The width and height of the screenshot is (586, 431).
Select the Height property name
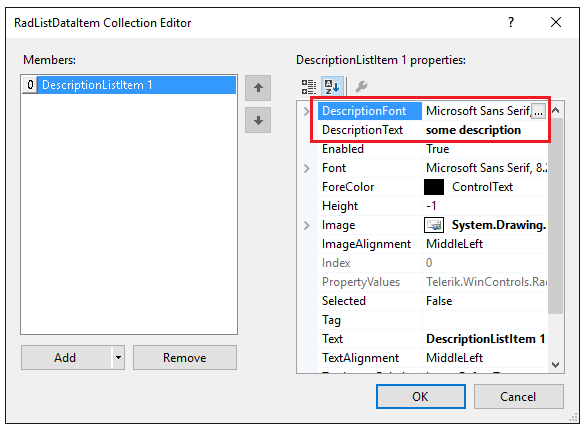[x=340, y=206]
